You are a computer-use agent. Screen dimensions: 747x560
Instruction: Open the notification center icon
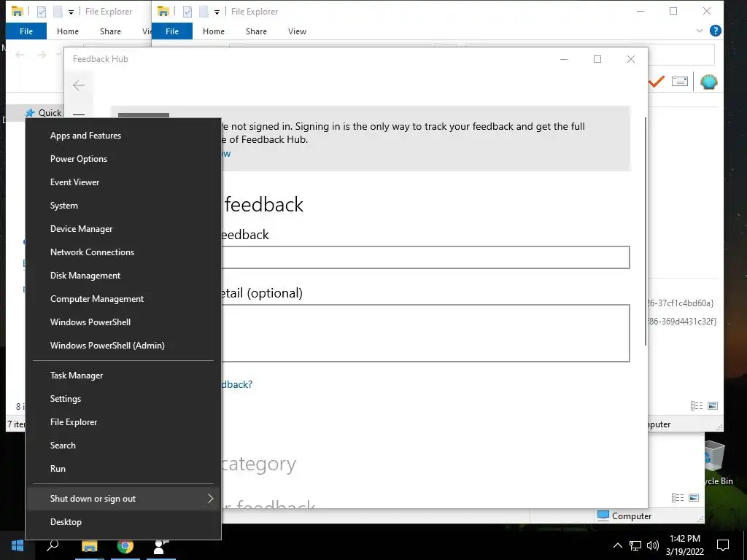(723, 545)
